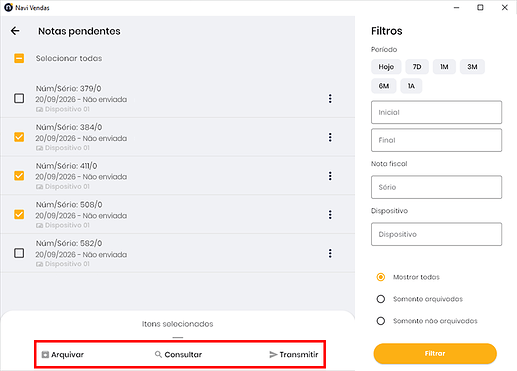The height and width of the screenshot is (371, 517).
Task: Click the Navi Vendas app logo
Action: tap(8, 7)
